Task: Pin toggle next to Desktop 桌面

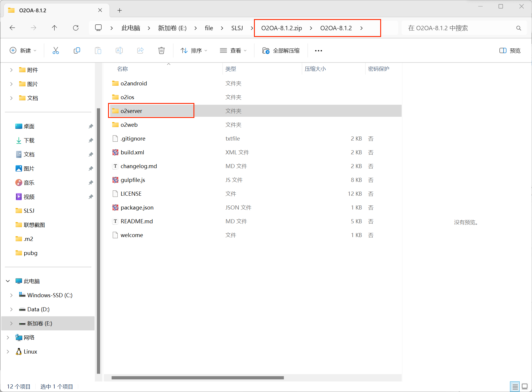Action: [x=91, y=126]
